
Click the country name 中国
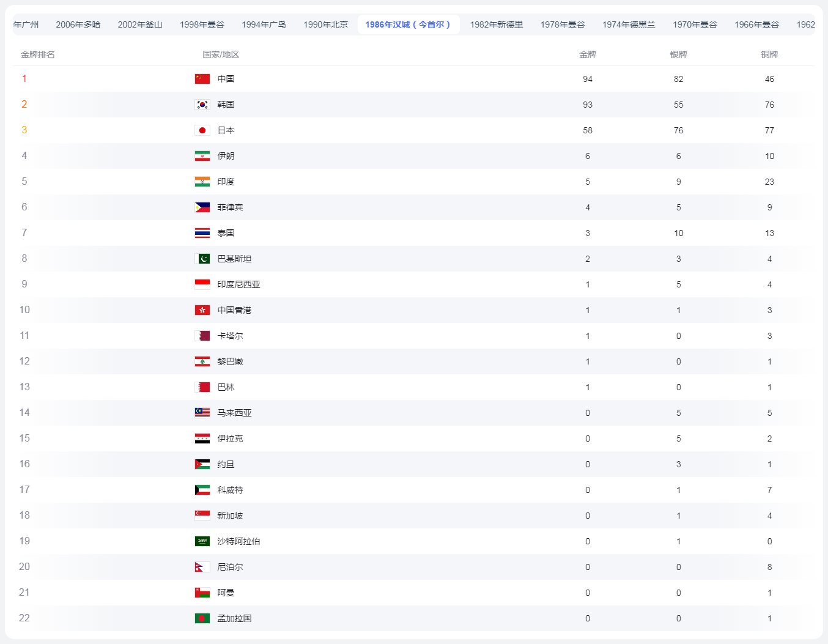[226, 79]
